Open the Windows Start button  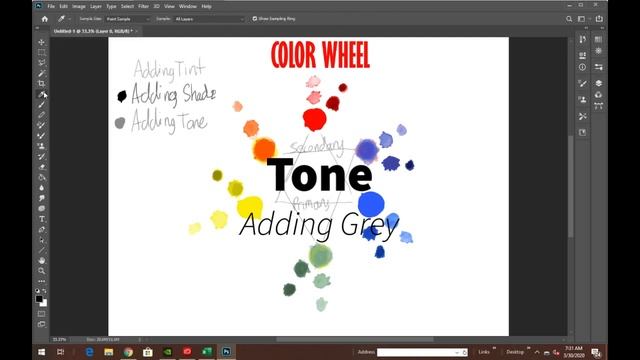pos(42,352)
